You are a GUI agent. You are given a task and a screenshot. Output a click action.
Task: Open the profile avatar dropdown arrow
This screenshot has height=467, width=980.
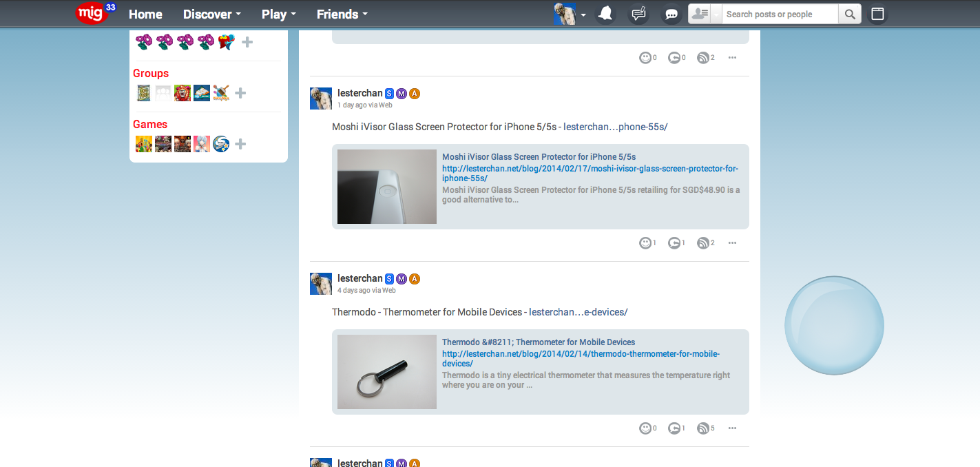(583, 14)
